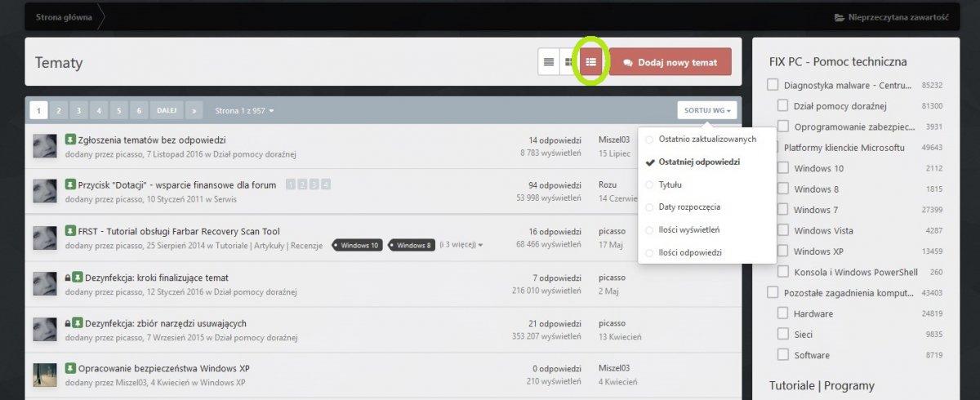The image size is (980, 400).
Task: Tick the Dział pomocy doraźnej checkbox
Action: (x=782, y=105)
